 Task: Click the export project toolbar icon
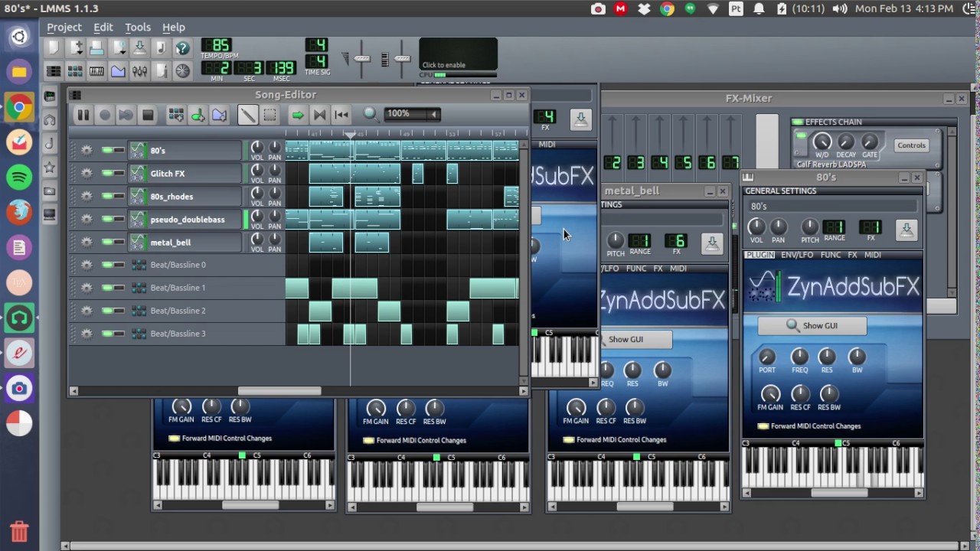click(x=161, y=48)
